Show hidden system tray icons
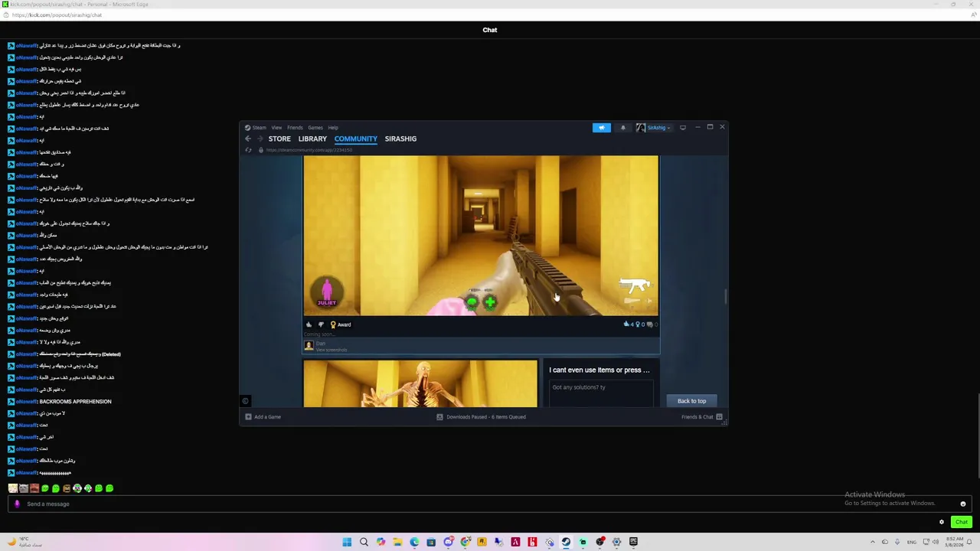 click(x=872, y=542)
